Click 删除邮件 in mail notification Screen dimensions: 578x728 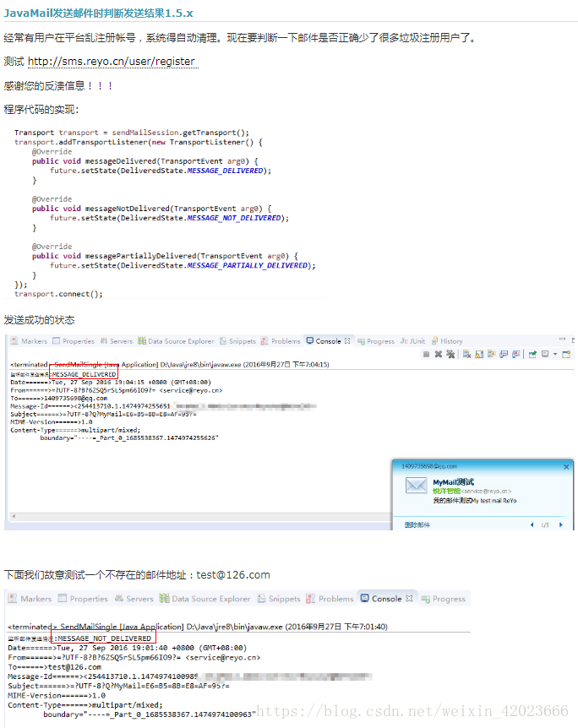[417, 524]
